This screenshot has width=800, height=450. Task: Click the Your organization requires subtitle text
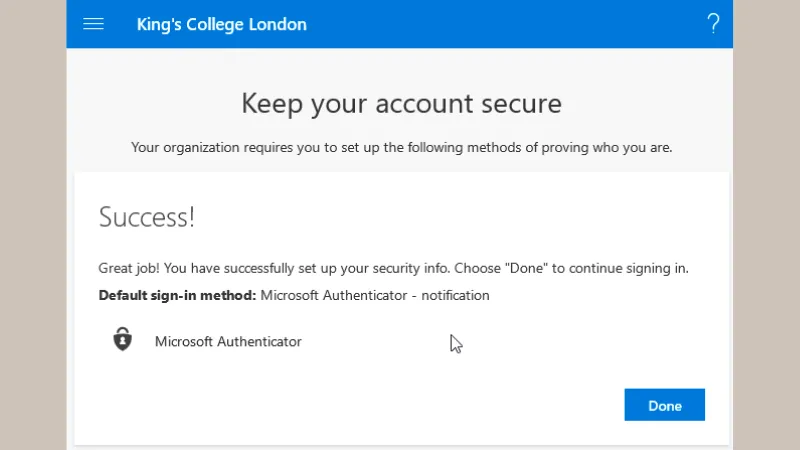click(402, 147)
